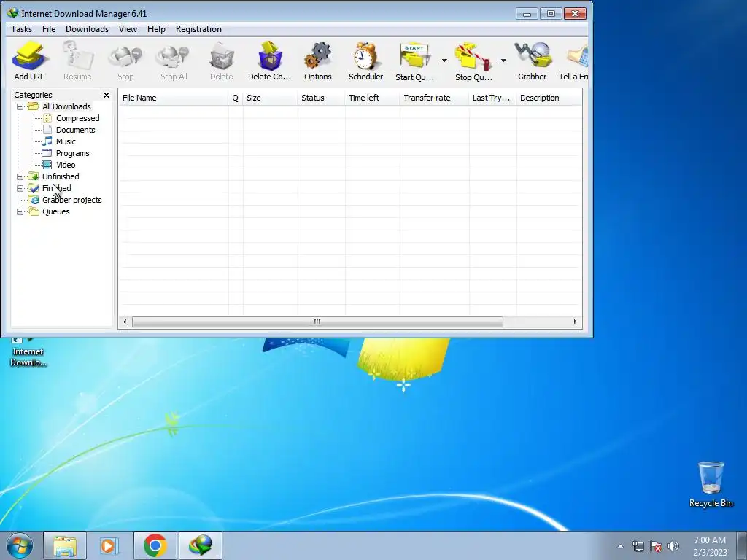Image resolution: width=747 pixels, height=560 pixels.
Task: Click the Delete toolbar icon
Action: pyautogui.click(x=222, y=61)
